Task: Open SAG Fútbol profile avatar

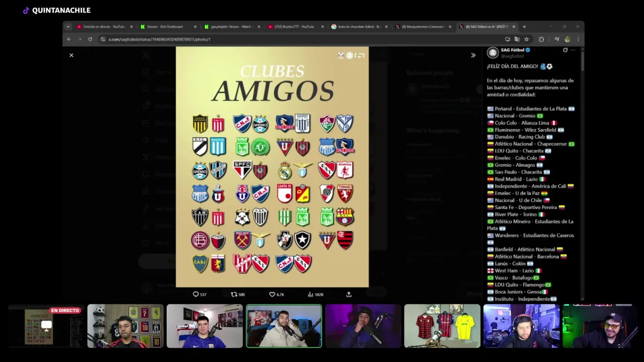Action: click(x=493, y=52)
